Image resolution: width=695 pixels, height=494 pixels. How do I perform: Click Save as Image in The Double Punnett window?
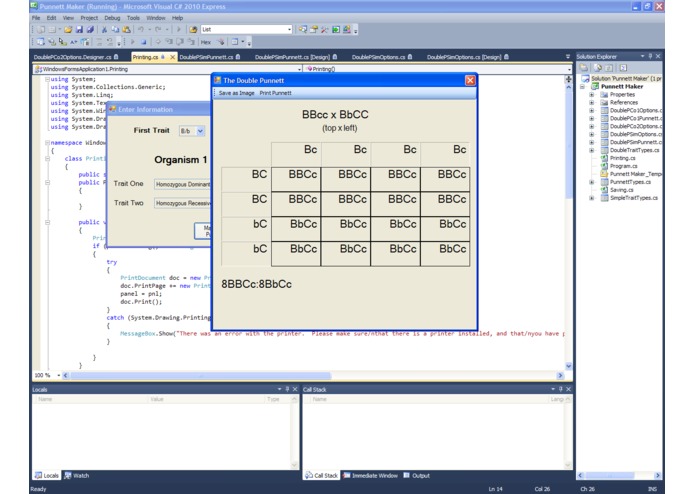236,93
